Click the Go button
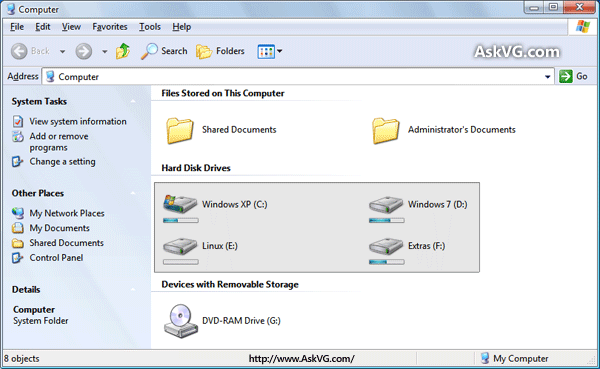600x369 pixels. click(573, 76)
